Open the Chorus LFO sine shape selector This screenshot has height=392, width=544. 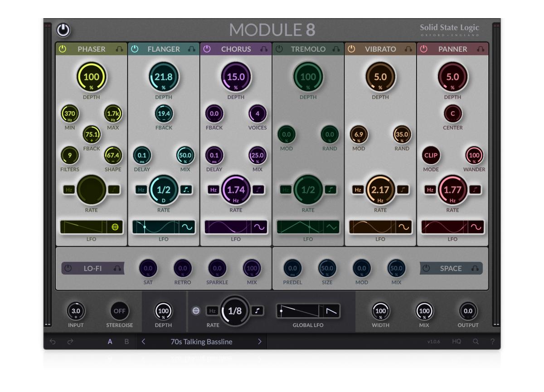coord(259,227)
